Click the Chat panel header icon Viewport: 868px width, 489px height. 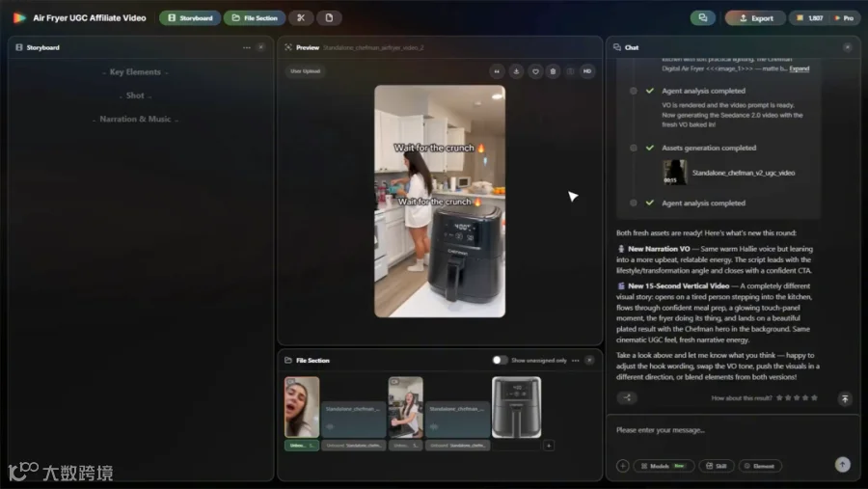tap(616, 47)
